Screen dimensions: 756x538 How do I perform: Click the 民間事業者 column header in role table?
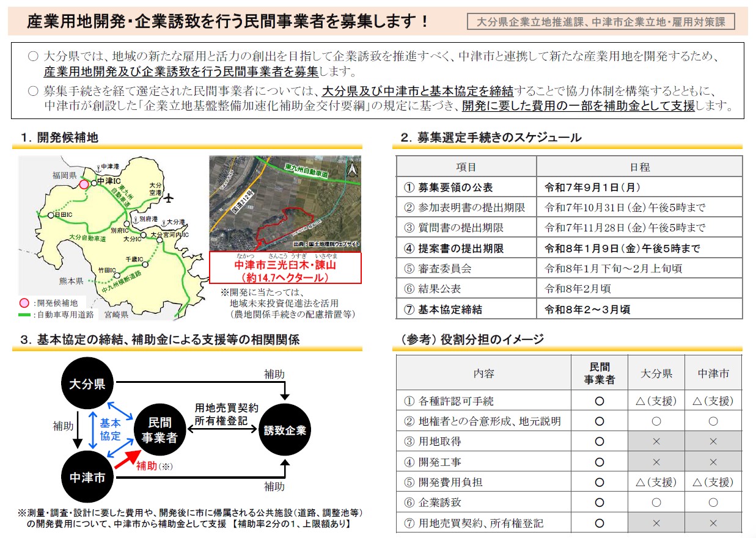click(600, 373)
